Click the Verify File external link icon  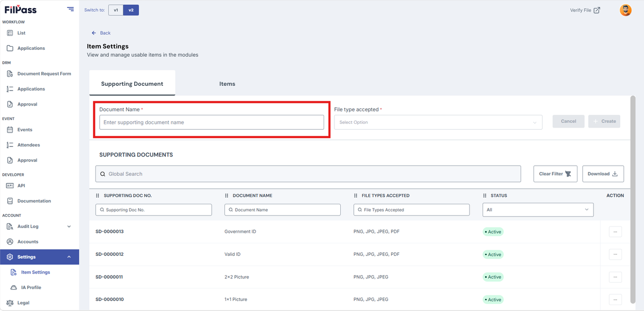tap(597, 10)
